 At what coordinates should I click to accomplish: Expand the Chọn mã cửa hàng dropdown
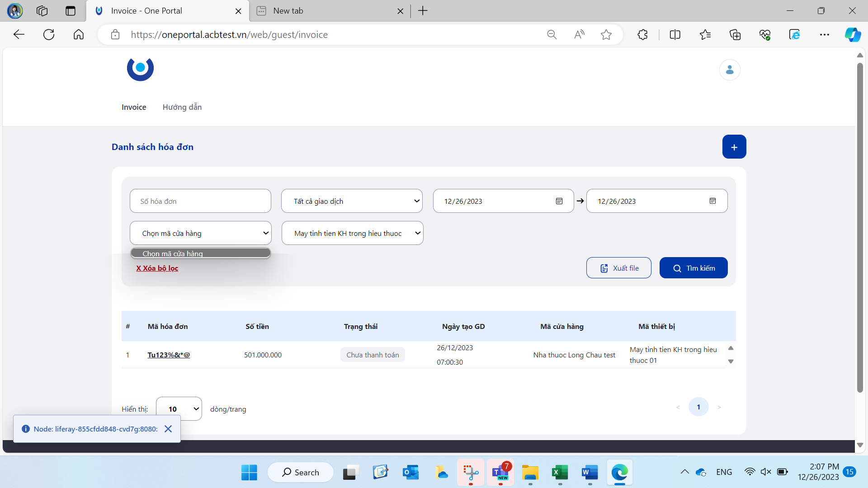click(x=200, y=232)
